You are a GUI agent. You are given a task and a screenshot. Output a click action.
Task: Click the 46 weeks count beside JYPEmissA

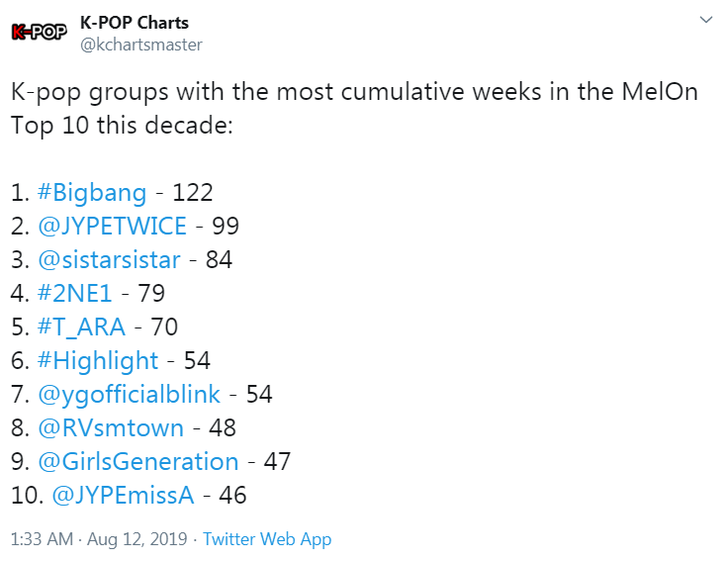tap(233, 496)
